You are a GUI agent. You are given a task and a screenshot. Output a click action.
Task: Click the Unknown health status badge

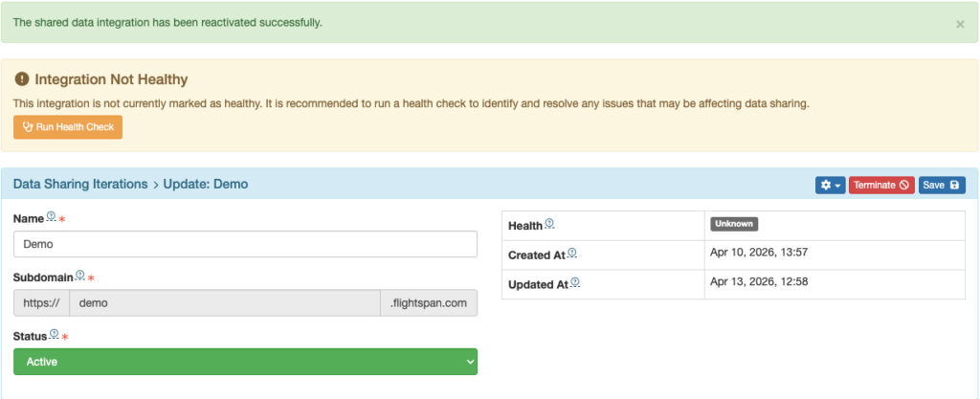pos(734,224)
